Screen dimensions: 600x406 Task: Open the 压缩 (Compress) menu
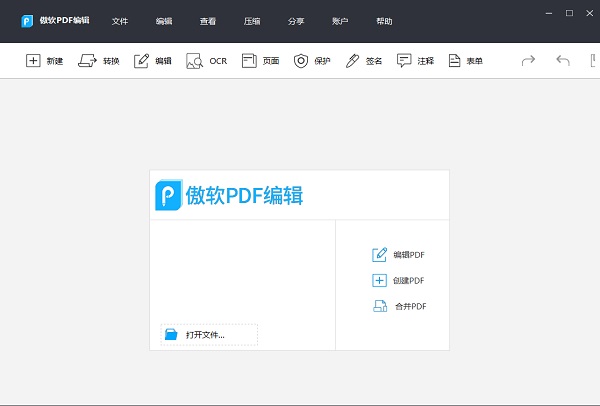pos(252,21)
